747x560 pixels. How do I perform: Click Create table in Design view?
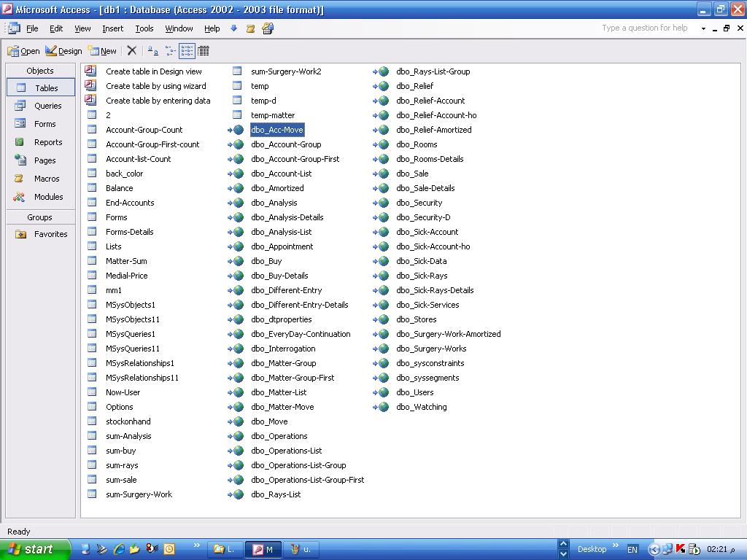(154, 71)
